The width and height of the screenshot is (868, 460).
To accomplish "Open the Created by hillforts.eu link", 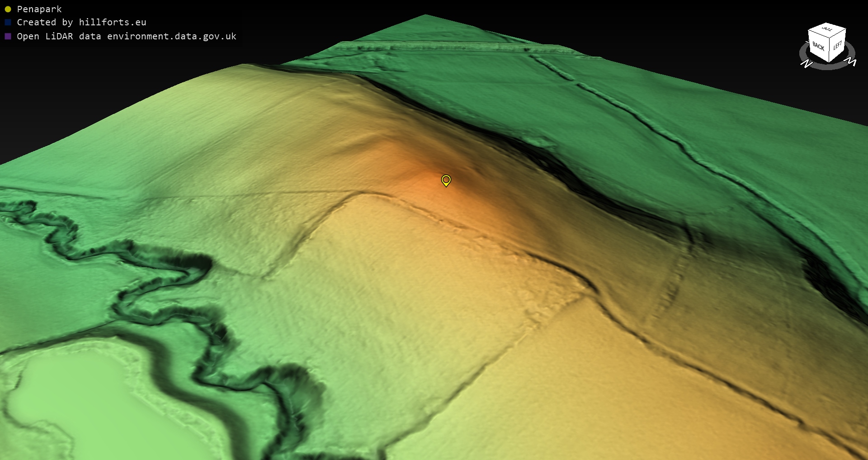I will tap(81, 22).
